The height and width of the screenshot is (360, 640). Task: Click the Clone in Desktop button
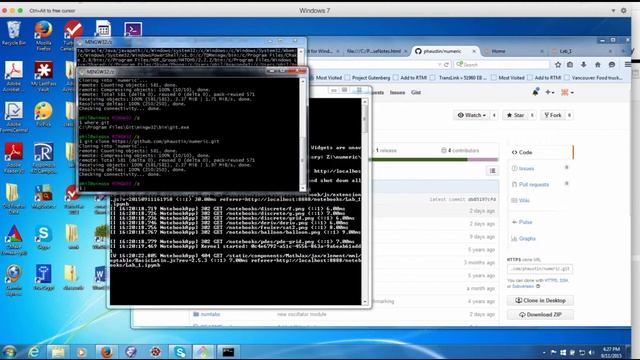[x=540, y=300]
